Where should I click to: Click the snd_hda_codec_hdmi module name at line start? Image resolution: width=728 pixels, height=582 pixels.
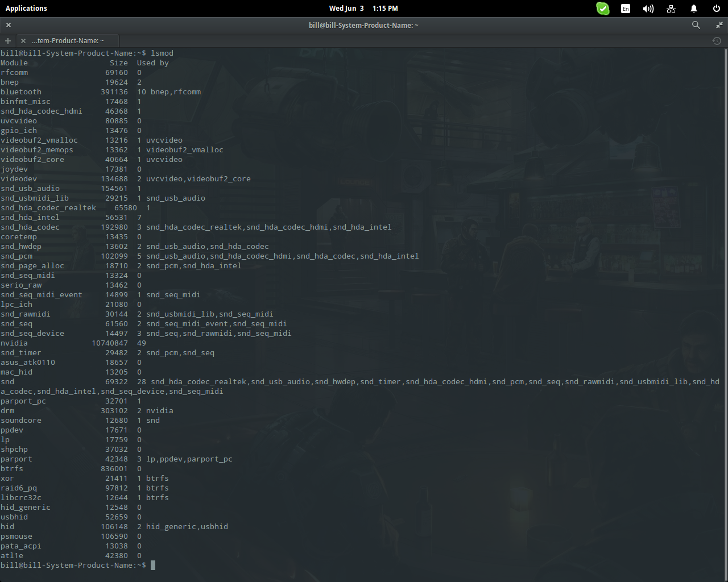click(42, 111)
